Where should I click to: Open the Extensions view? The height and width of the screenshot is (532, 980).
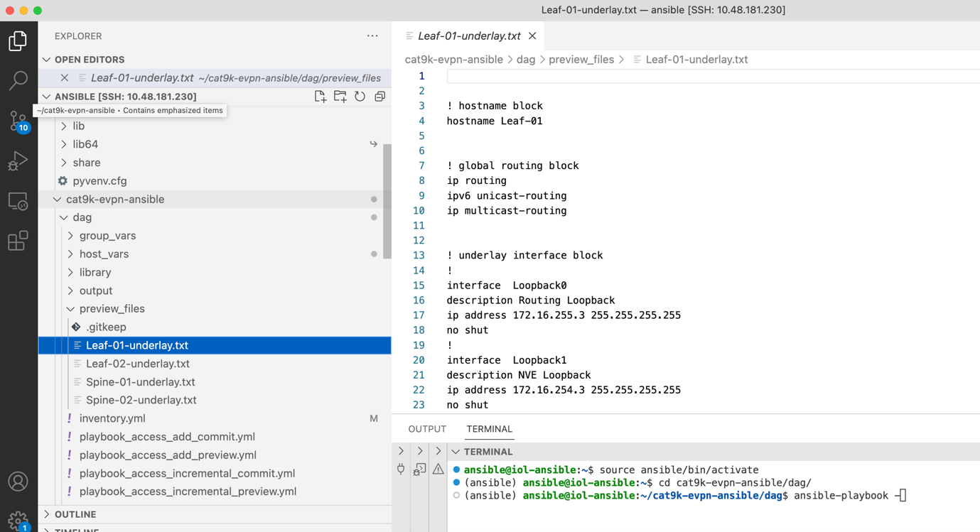pos(18,241)
